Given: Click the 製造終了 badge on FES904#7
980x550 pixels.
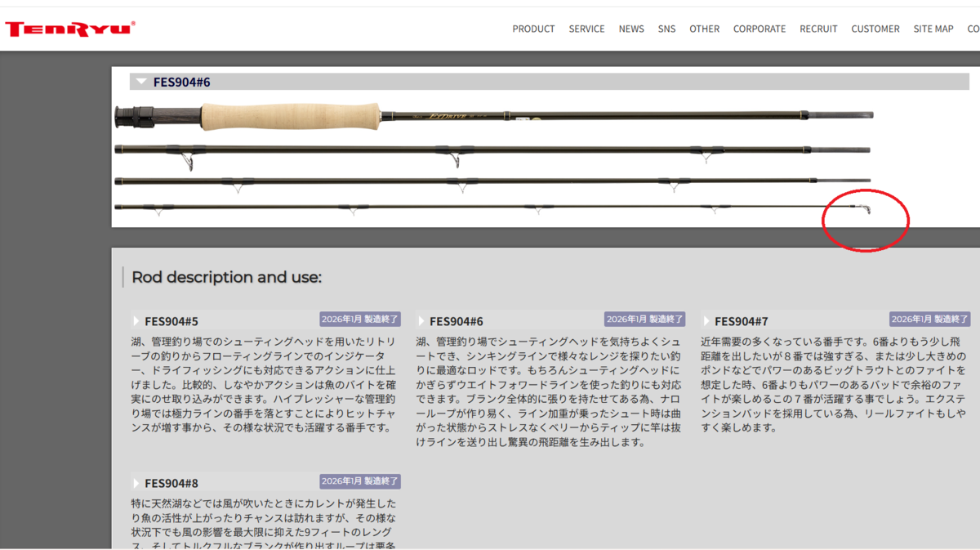Looking at the screenshot, I should coord(930,319).
